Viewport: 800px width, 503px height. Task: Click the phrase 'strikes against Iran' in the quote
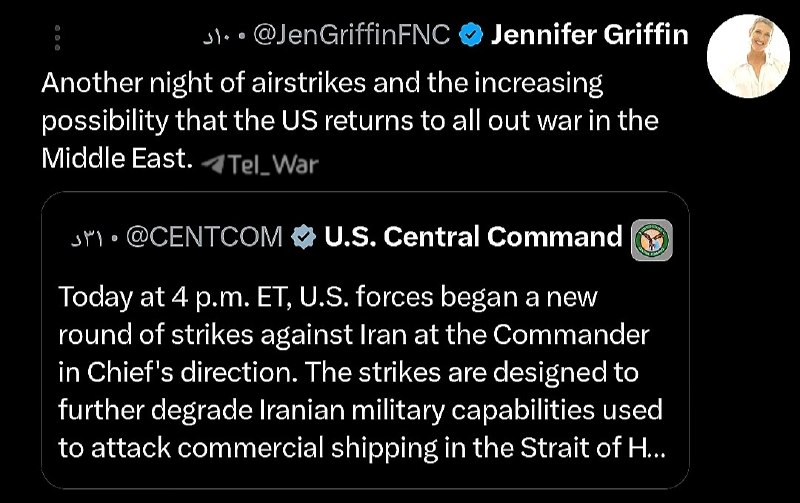pos(288,335)
